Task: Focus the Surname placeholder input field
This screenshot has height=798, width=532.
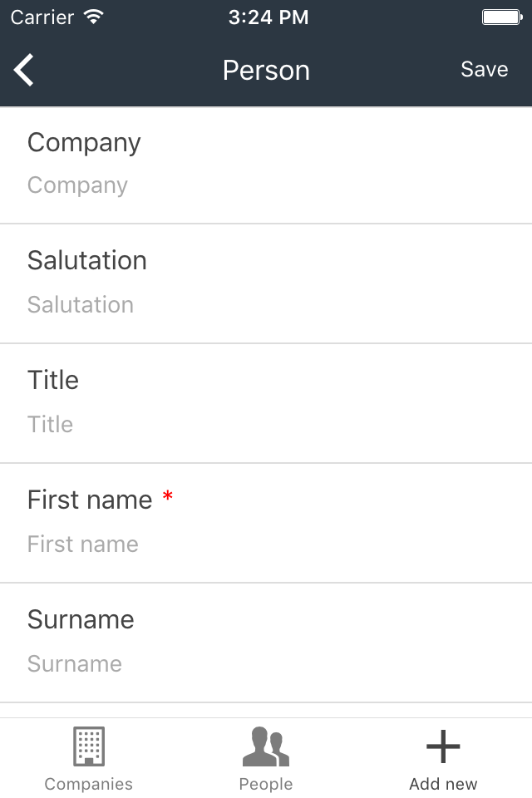Action: point(266,663)
